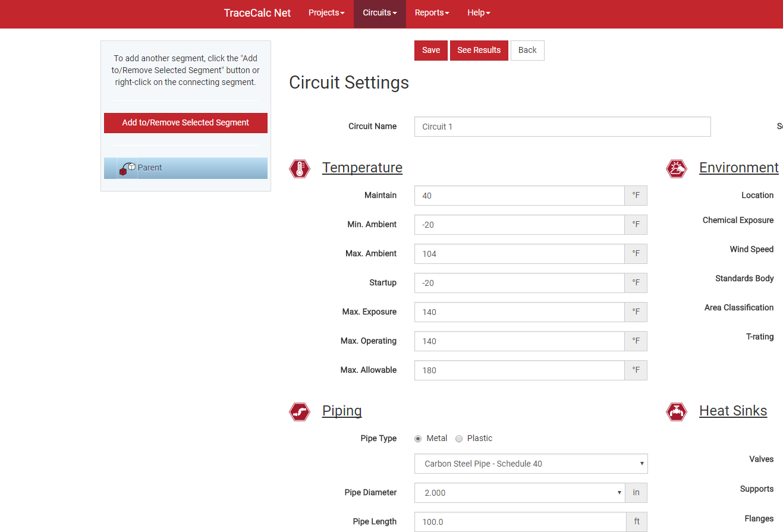
Task: Select the Plastic pipe type radio button
Action: point(459,439)
